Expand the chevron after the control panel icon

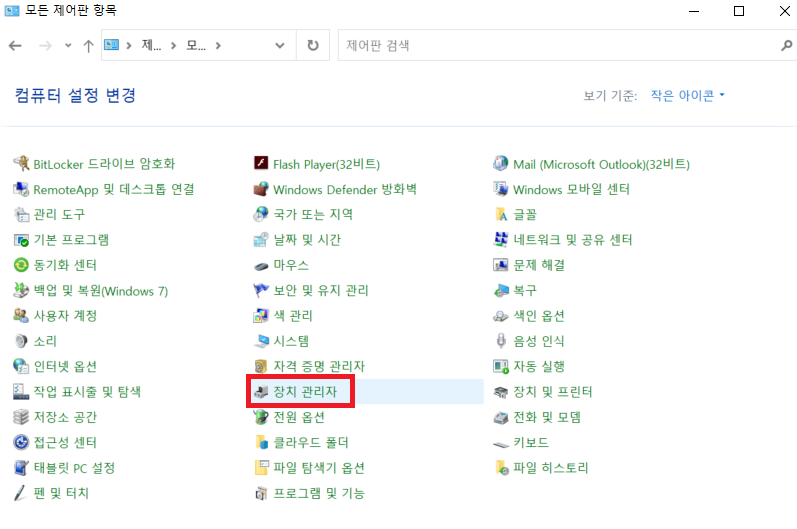tap(129, 45)
